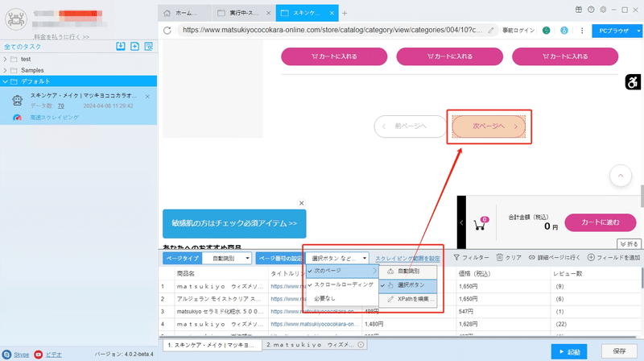Open the PCブラウザ dropdown arrow
Viewport: 644px width, 361px height.
pyautogui.click(x=638, y=31)
